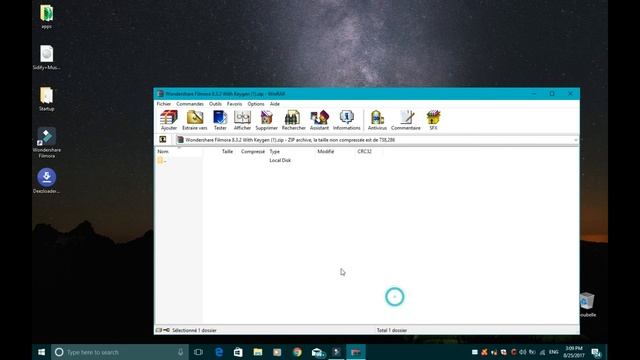Click the ENG language indicator
This screenshot has height=360, width=640.
[x=553, y=352]
